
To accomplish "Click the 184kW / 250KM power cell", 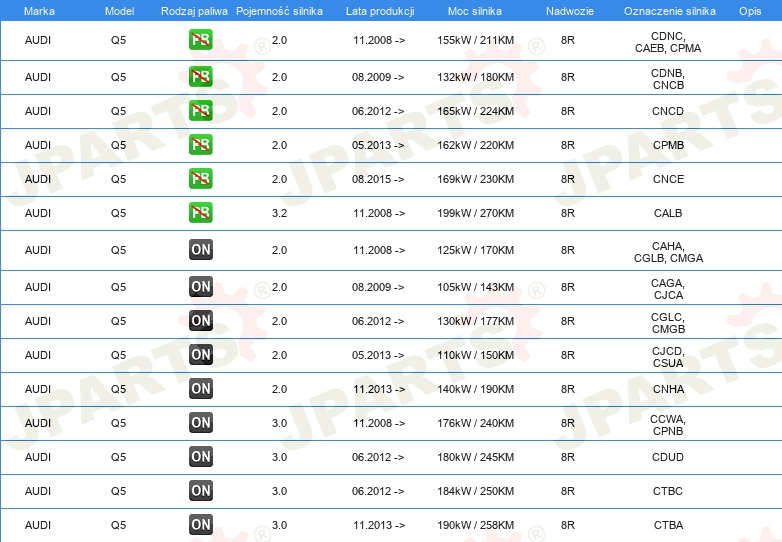I will [475, 491].
